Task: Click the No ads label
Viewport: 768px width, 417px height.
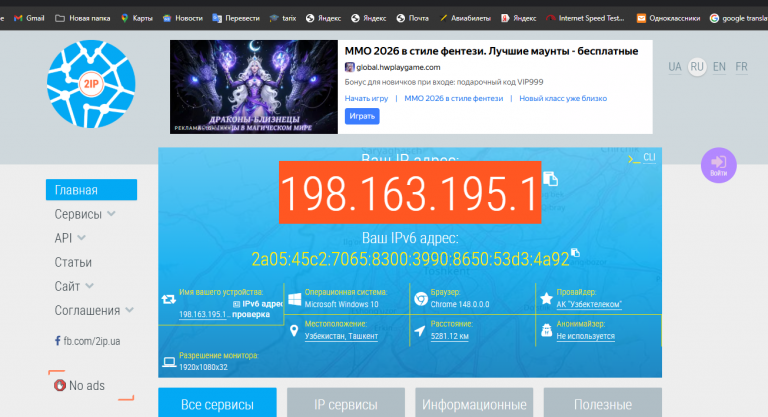Action: 87,386
